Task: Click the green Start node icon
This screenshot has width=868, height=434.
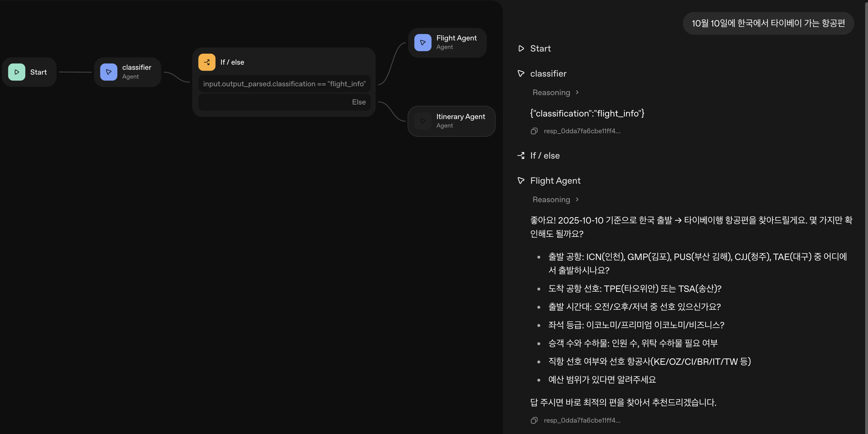Action: click(17, 72)
